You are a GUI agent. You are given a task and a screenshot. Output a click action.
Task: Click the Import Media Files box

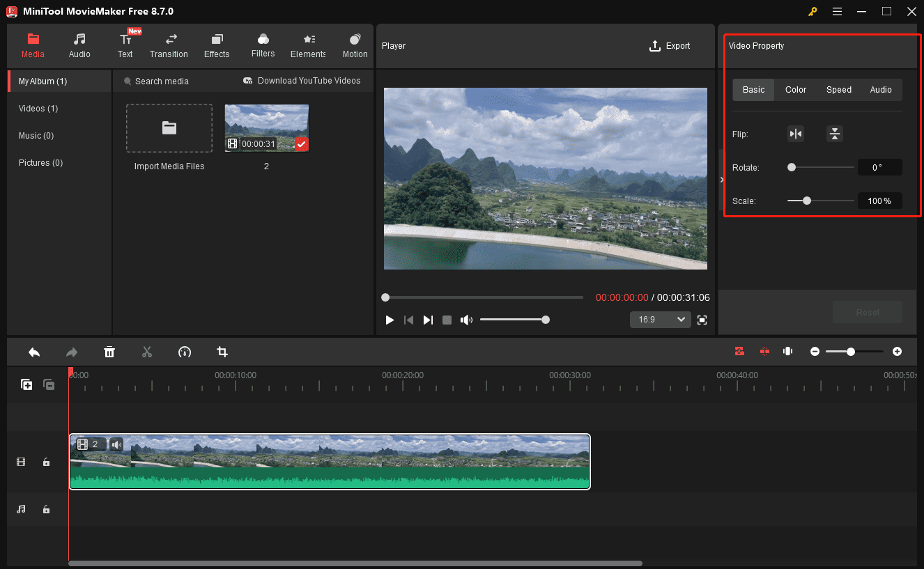pos(169,128)
